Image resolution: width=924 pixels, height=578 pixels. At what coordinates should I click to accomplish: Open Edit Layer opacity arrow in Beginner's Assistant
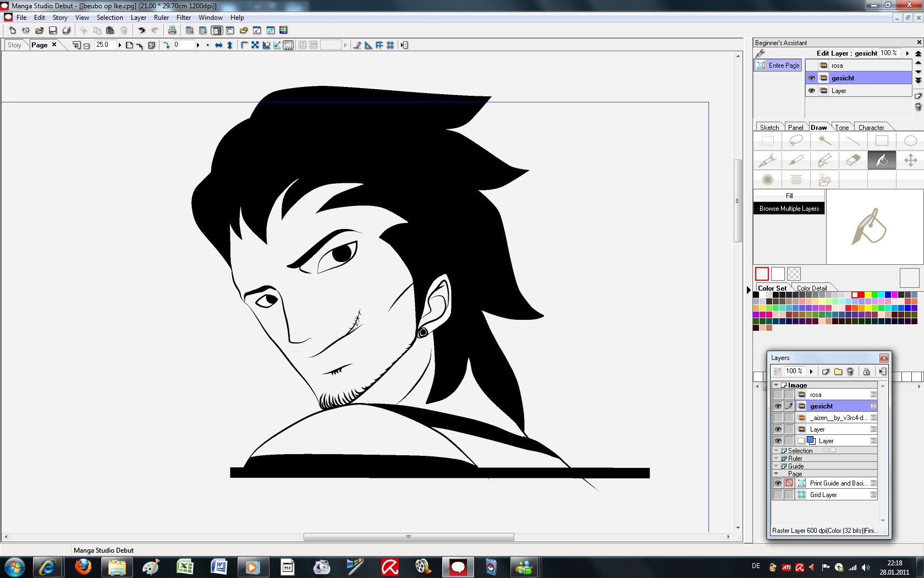click(x=907, y=53)
